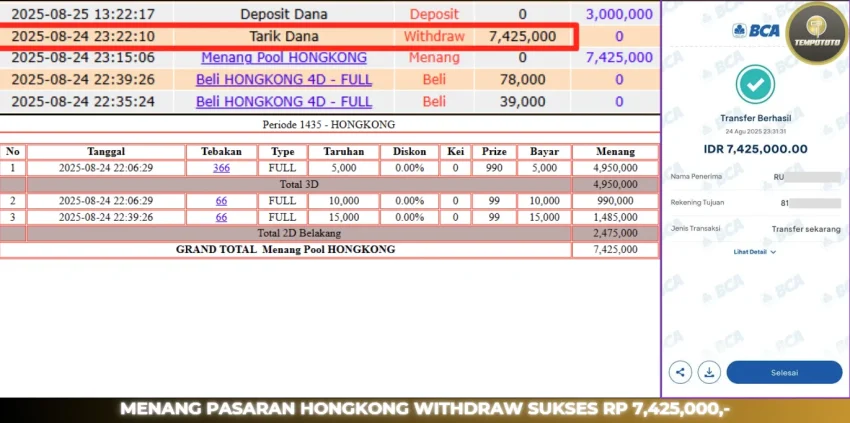Click the Tebakan column header
Screen dimensions: 850x423
pos(221,152)
